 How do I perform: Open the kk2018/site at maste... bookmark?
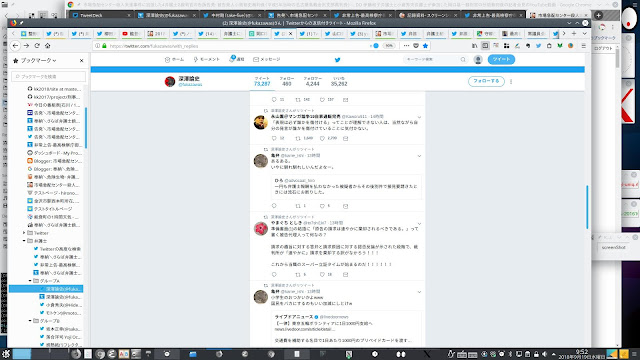54,89
